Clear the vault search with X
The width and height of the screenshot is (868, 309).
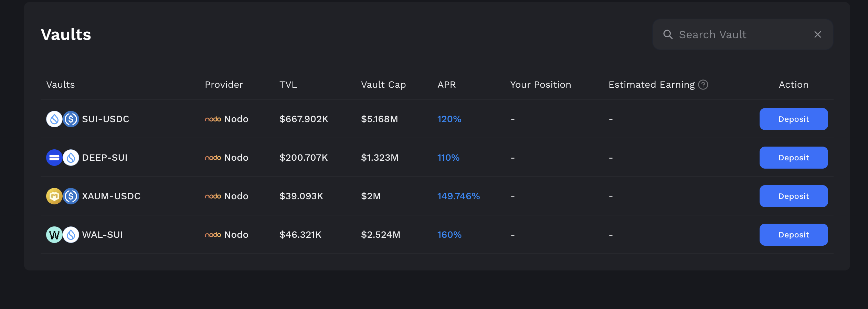817,34
